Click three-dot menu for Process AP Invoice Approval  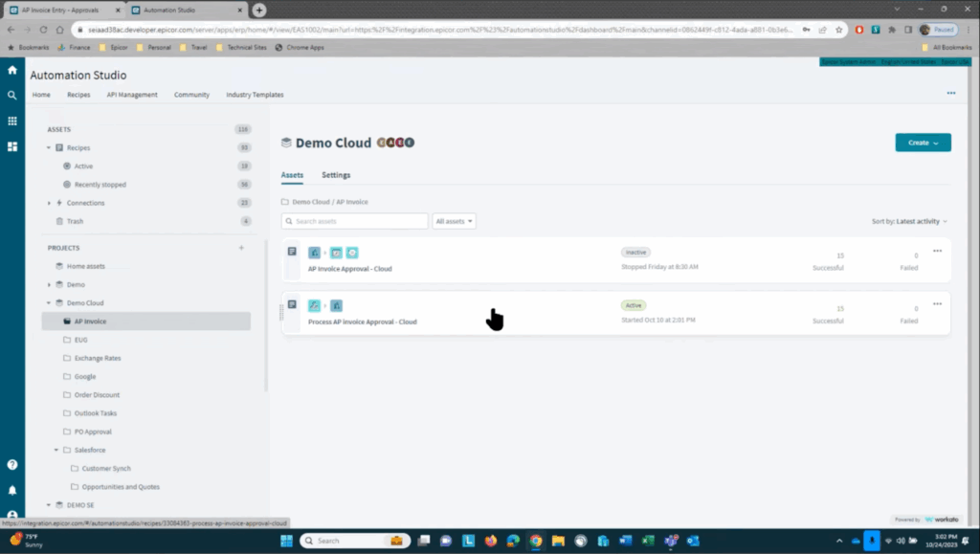(937, 303)
